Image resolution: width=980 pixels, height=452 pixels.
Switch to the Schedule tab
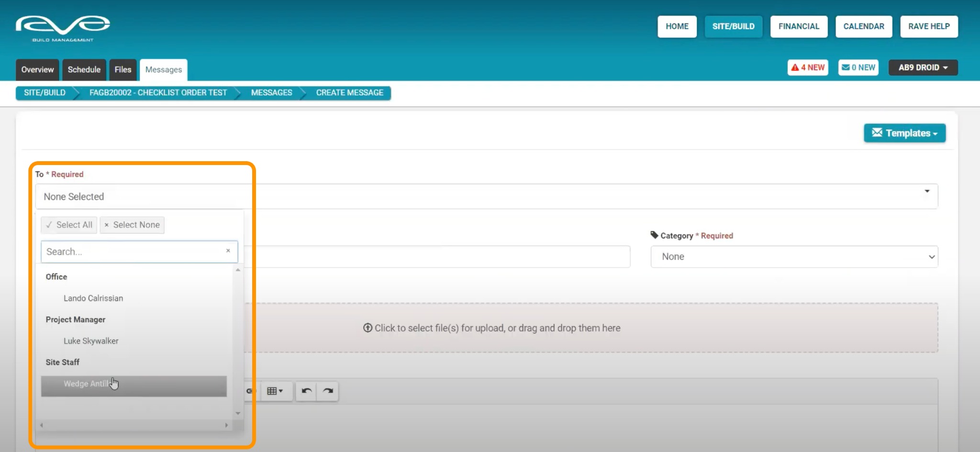[84, 69]
